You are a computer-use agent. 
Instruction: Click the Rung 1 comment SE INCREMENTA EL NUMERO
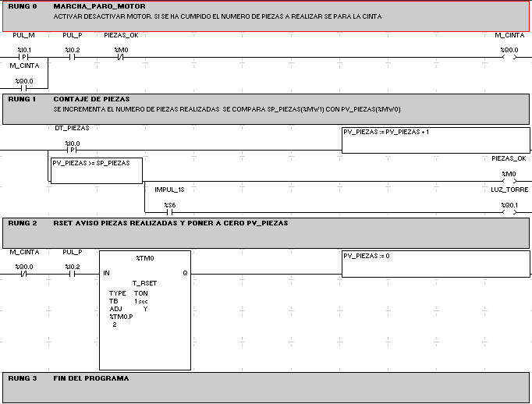(x=227, y=109)
